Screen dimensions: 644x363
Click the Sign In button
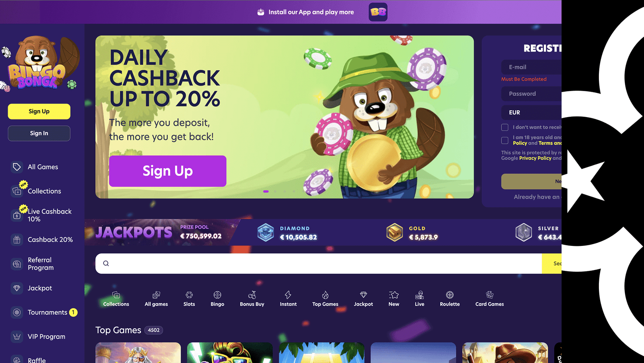pos(39,133)
